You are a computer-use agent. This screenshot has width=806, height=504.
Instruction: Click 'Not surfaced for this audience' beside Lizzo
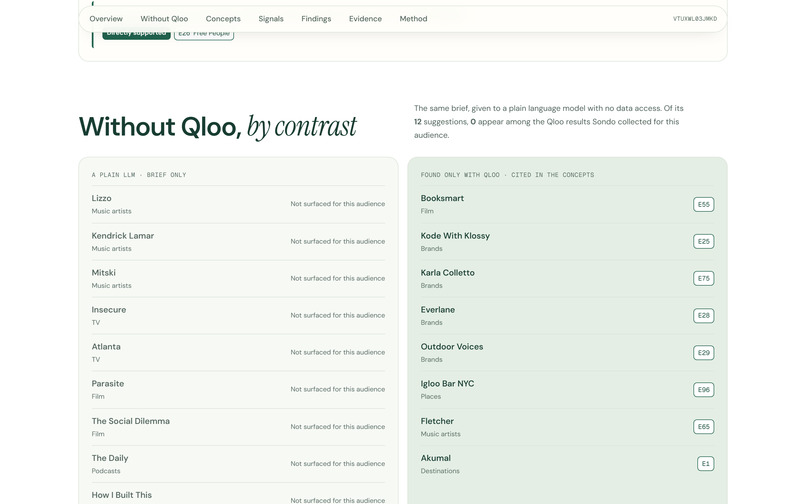[x=338, y=204]
